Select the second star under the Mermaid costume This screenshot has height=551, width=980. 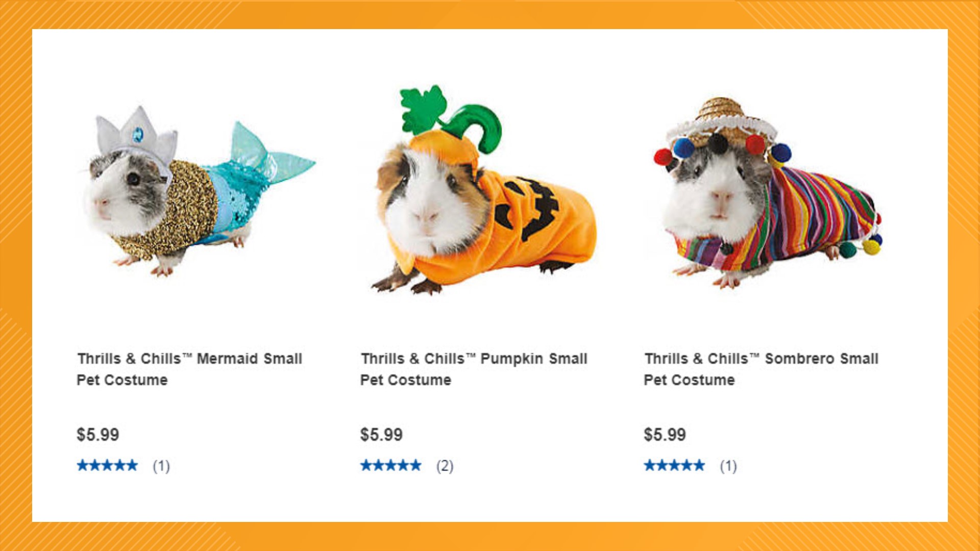[x=95, y=465]
